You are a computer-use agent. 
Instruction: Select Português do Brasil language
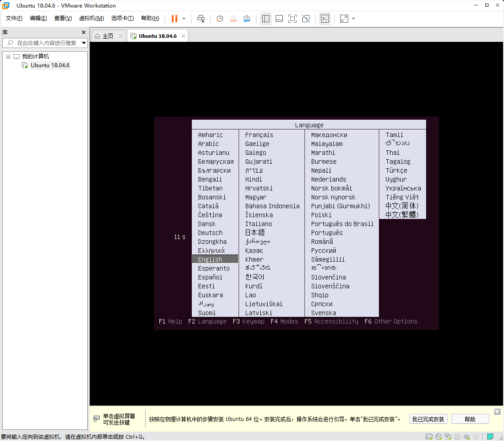342,224
